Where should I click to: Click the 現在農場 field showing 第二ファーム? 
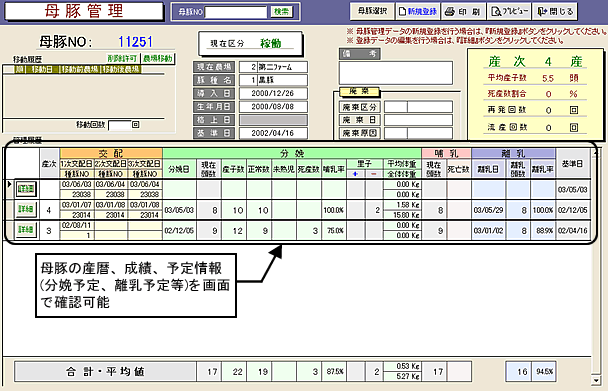coord(273,67)
